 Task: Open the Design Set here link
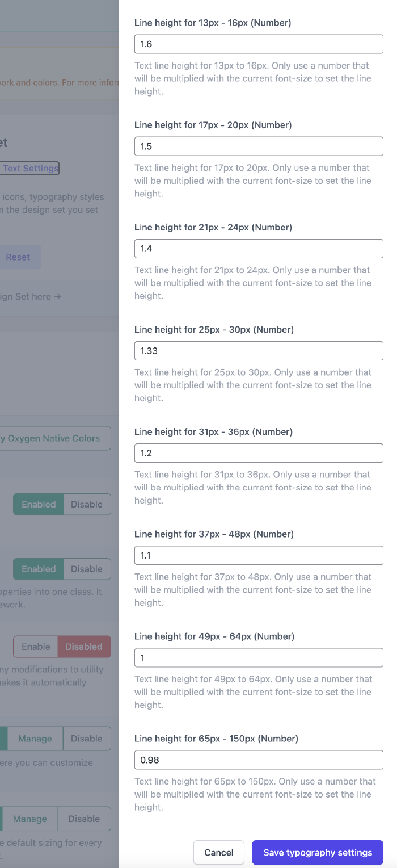tap(31, 296)
